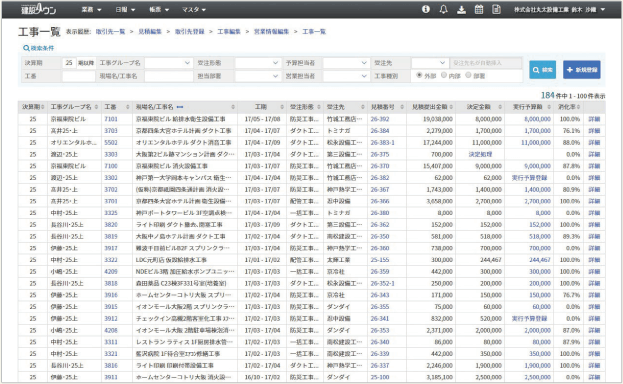Click the document icon in top bar
The image size is (623, 384).
tap(496, 9)
